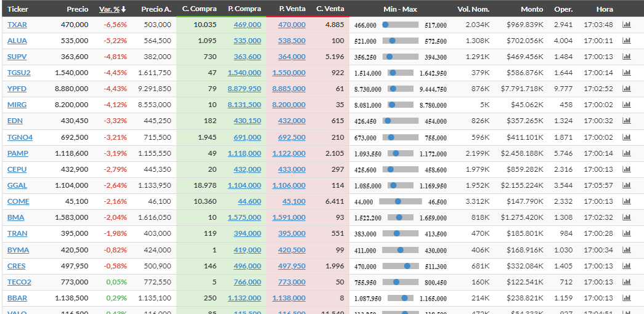Open the chart icon for BBAR row
Viewport: 644px width, 314px height.
point(626,298)
